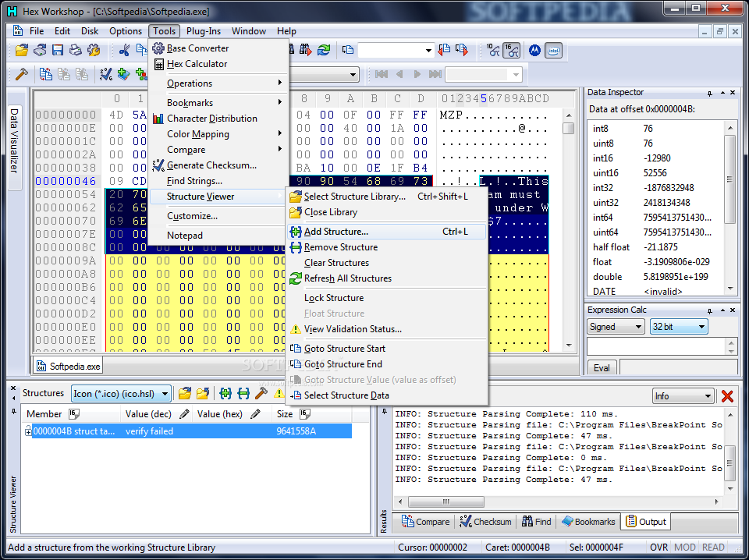Click the Open Drive toolbar icon

click(x=40, y=50)
